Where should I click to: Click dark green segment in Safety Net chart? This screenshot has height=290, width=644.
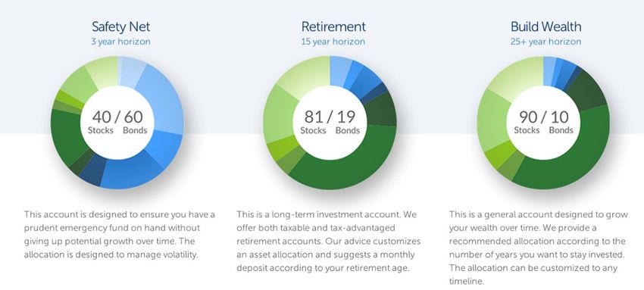click(x=66, y=136)
